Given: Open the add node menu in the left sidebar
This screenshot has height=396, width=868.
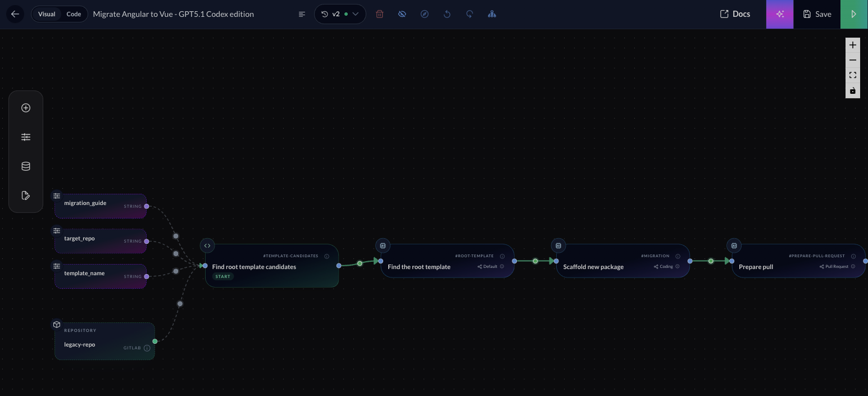Looking at the screenshot, I should pyautogui.click(x=26, y=108).
